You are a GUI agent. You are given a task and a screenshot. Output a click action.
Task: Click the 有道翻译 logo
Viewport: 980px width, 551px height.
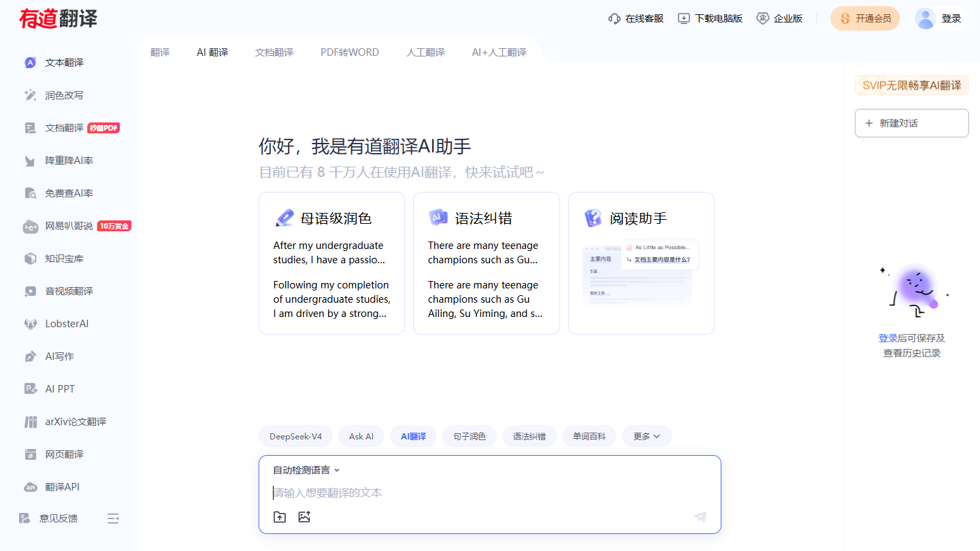tap(59, 18)
